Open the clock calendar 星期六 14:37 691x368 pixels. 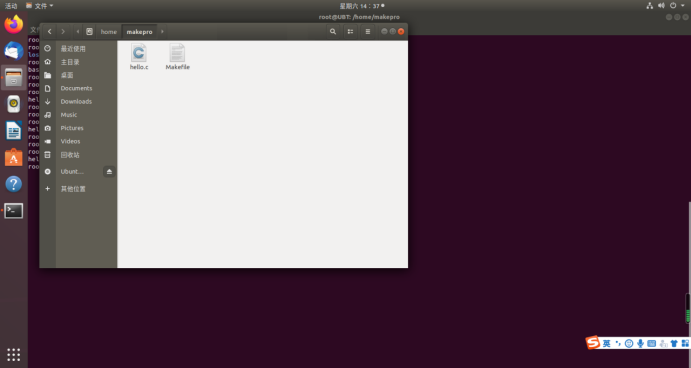click(361, 6)
